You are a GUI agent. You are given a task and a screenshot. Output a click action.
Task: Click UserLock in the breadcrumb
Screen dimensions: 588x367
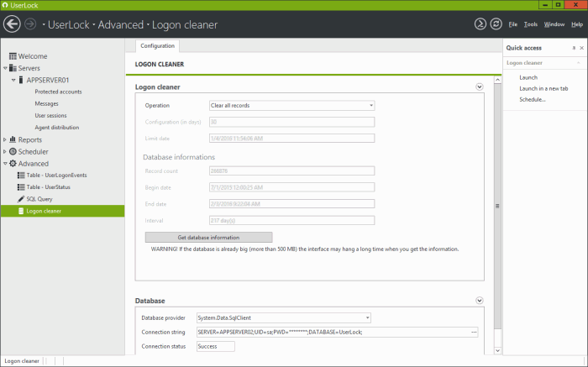pyautogui.click(x=69, y=24)
